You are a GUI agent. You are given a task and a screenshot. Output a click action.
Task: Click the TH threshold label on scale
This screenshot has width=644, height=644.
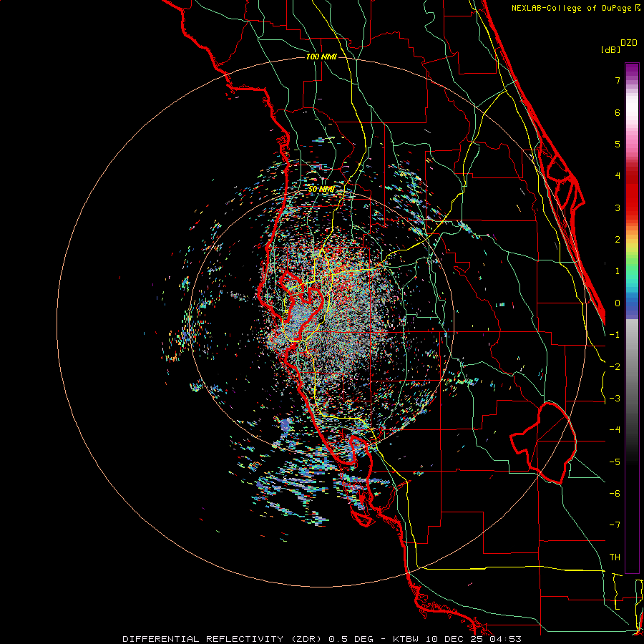[615, 557]
